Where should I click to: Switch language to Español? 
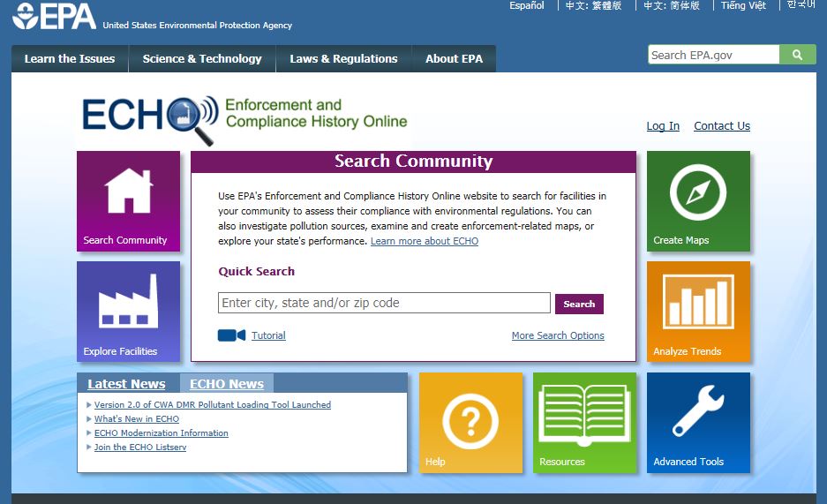pos(526,5)
